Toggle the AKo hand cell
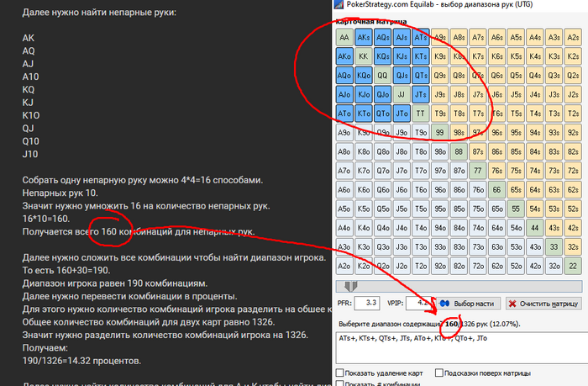This screenshot has height=386, width=588. pos(344,56)
